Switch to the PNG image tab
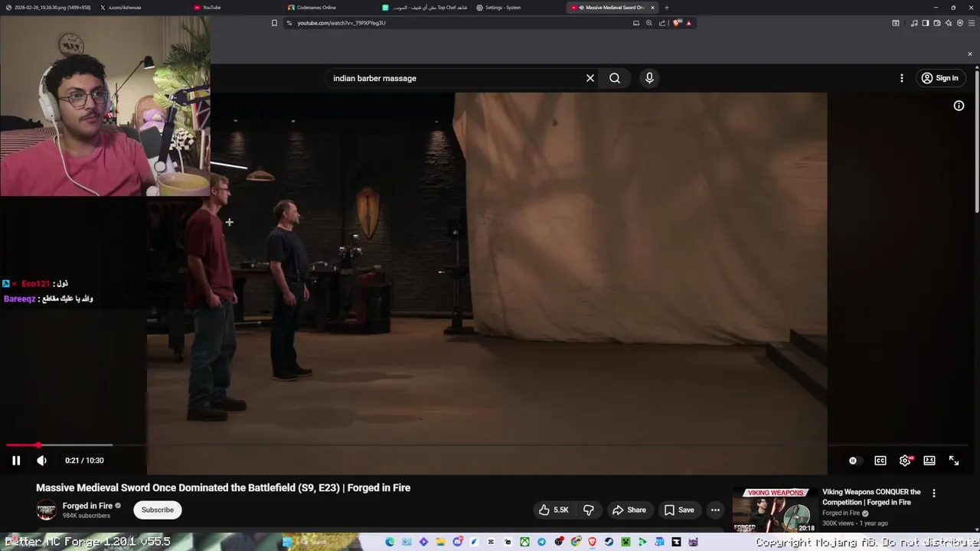The width and height of the screenshot is (980, 551). tap(47, 8)
